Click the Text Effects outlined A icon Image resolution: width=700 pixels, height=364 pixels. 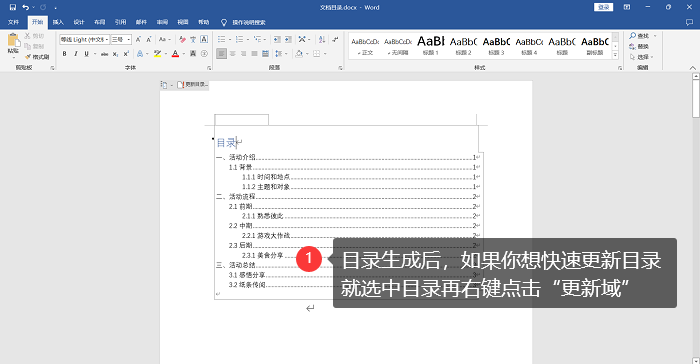coord(140,54)
